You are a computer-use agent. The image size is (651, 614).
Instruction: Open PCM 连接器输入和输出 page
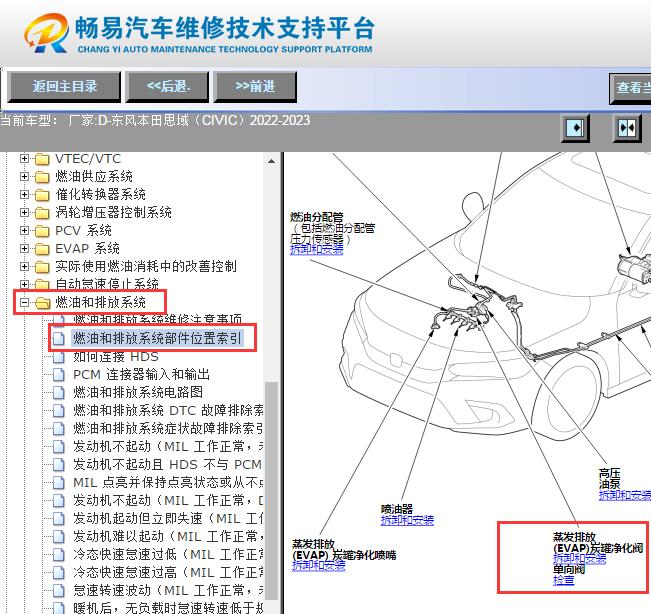click(x=141, y=374)
